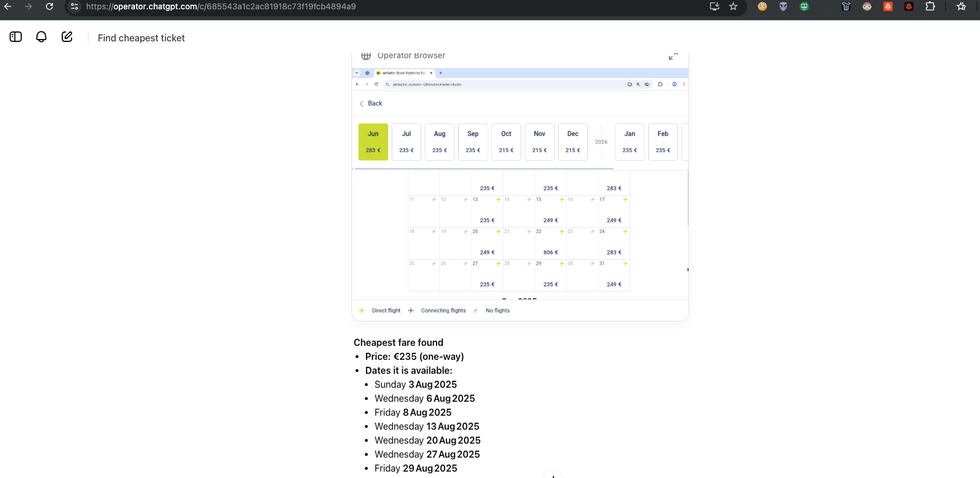
Task: Open the green reader face extension
Action: pos(804,6)
